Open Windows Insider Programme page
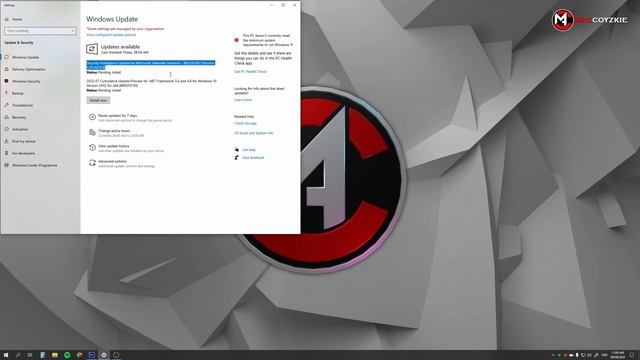Screen dimensions: 640x360 click(34, 165)
